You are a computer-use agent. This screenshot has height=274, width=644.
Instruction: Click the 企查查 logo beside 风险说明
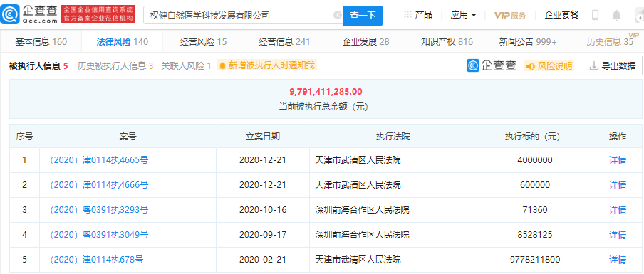click(x=492, y=65)
